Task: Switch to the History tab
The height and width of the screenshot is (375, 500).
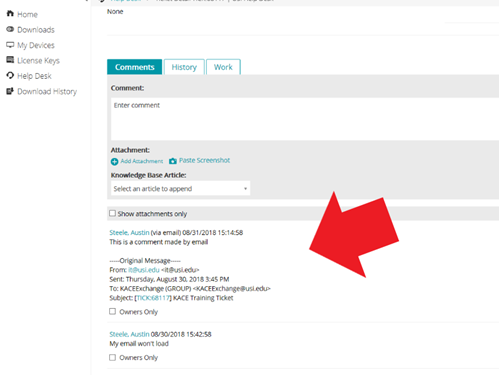Action: [184, 67]
